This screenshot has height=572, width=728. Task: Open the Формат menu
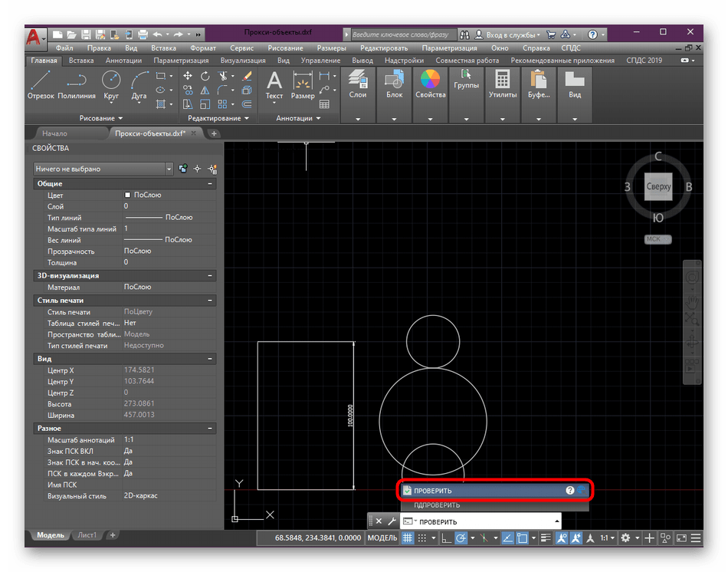202,48
